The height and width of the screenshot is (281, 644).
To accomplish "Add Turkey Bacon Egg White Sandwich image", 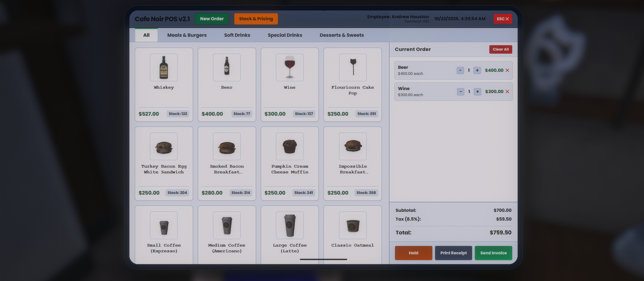I will click(x=164, y=146).
